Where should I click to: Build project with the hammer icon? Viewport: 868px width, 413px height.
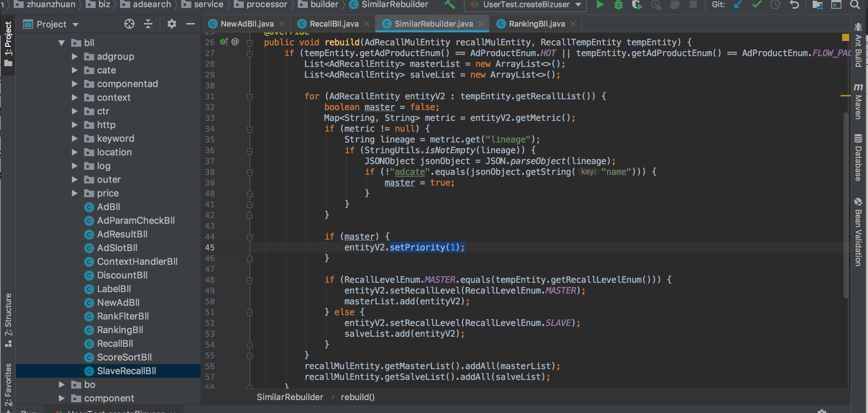pos(449,5)
